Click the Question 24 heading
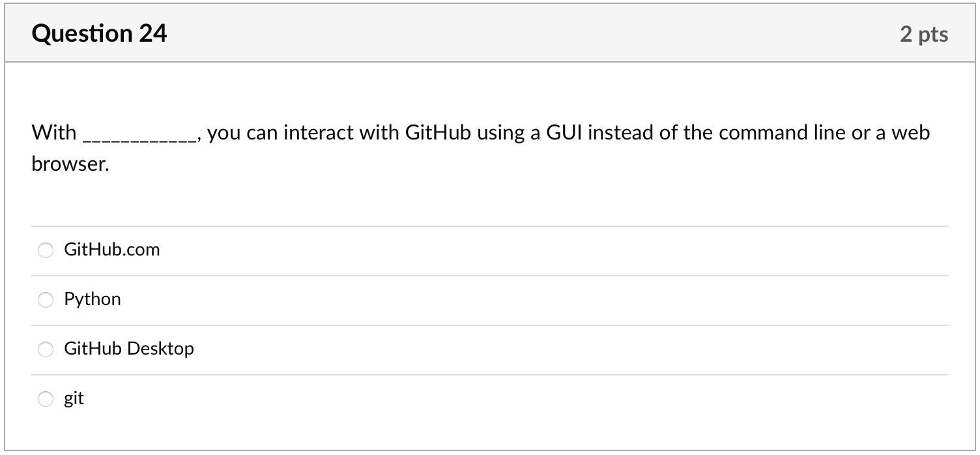This screenshot has height=455, width=980. click(99, 33)
